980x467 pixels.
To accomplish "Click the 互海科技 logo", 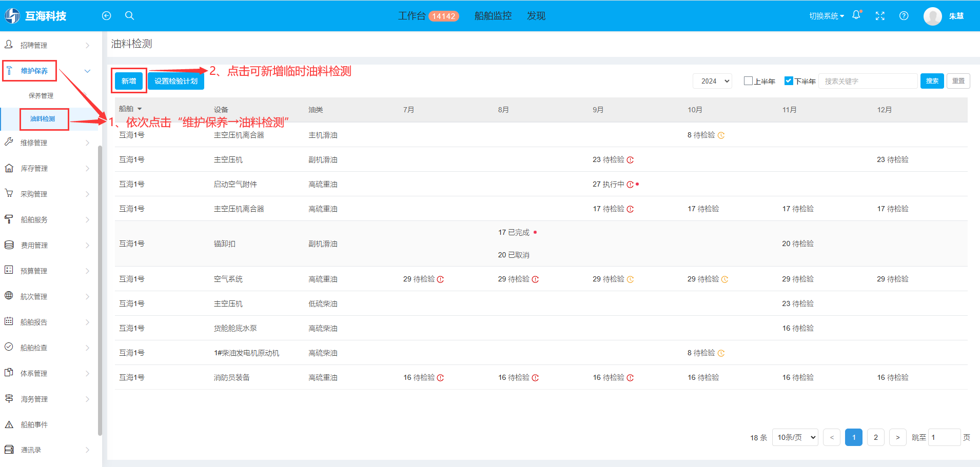I will click(36, 16).
